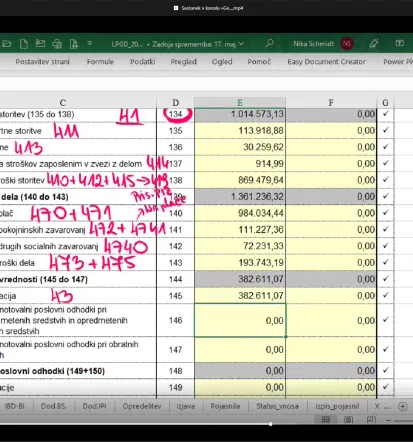Click the video progress bar position marker
This screenshot has height=442, width=413.
271,424
